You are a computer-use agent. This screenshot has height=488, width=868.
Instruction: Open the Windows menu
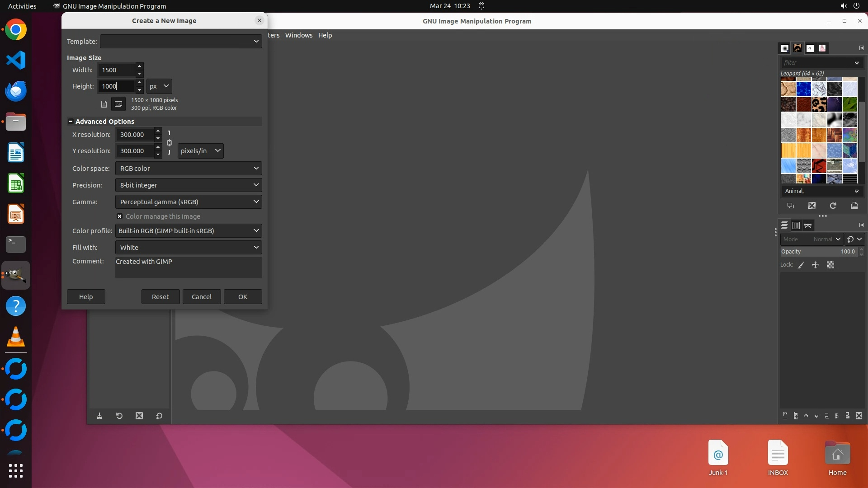[x=298, y=35]
